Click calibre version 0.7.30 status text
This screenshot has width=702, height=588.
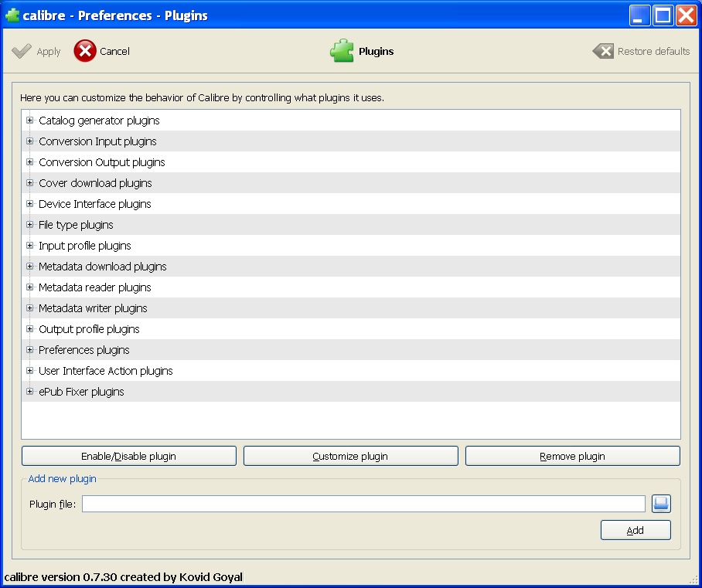point(123,577)
